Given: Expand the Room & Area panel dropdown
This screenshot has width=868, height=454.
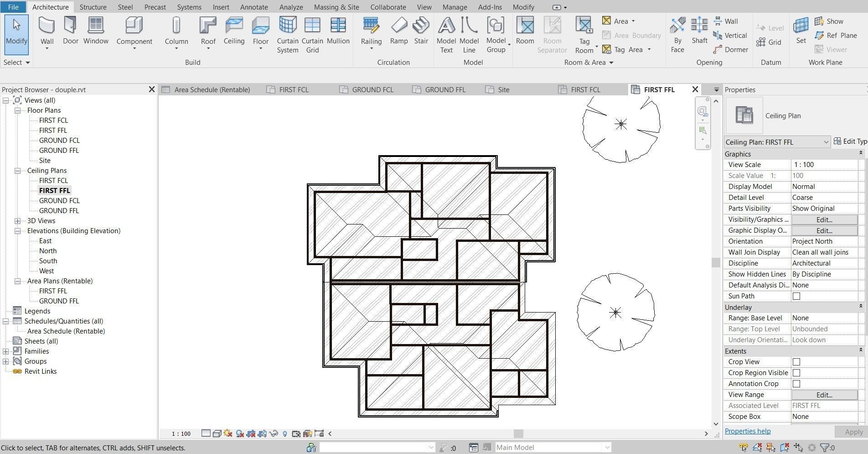Looking at the screenshot, I should [589, 63].
